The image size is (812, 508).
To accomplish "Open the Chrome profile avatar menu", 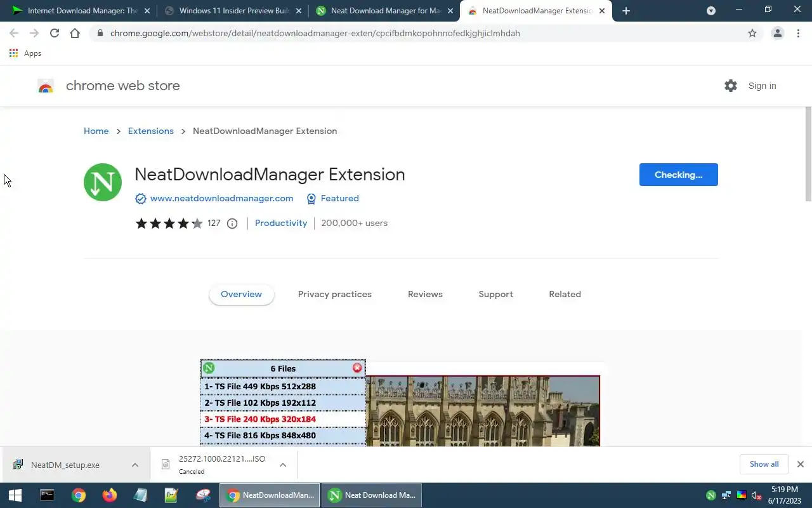I will tap(778, 33).
